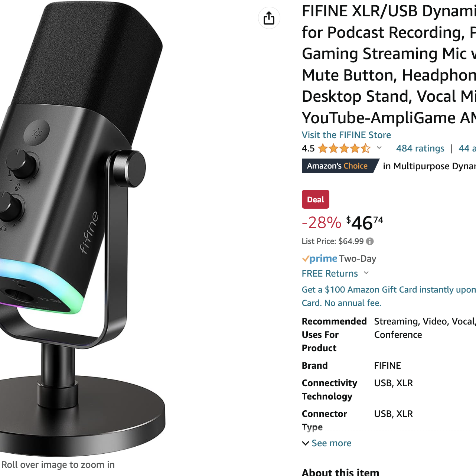Screen dimensions: 476x476
Task: Click the $46.74 deal price
Action: (365, 222)
